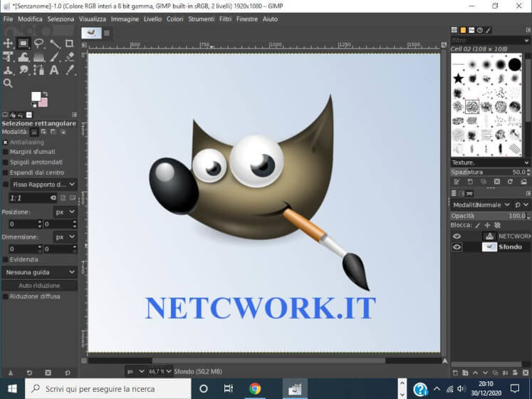This screenshot has width=532, height=399.
Task: Open the Nessuna guida dropdown
Action: click(x=40, y=272)
